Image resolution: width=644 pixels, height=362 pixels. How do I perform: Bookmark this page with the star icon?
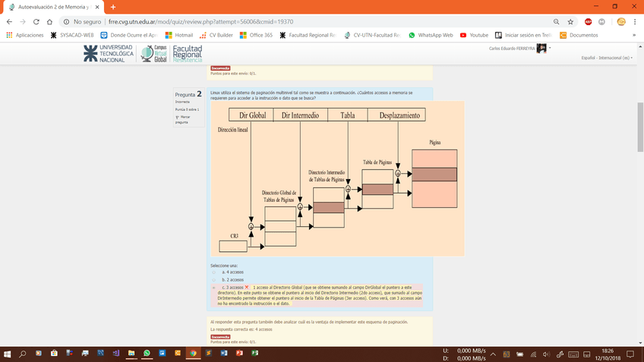[571, 22]
